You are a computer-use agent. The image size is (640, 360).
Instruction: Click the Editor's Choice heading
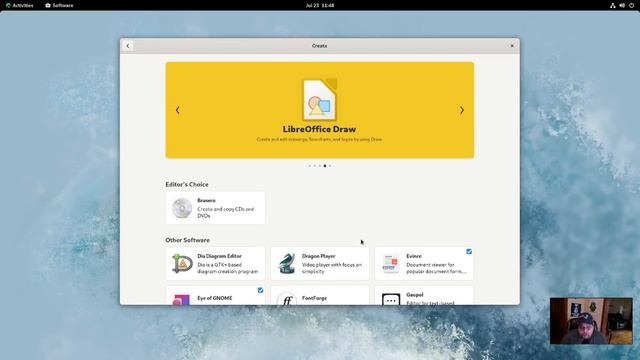coord(187,184)
